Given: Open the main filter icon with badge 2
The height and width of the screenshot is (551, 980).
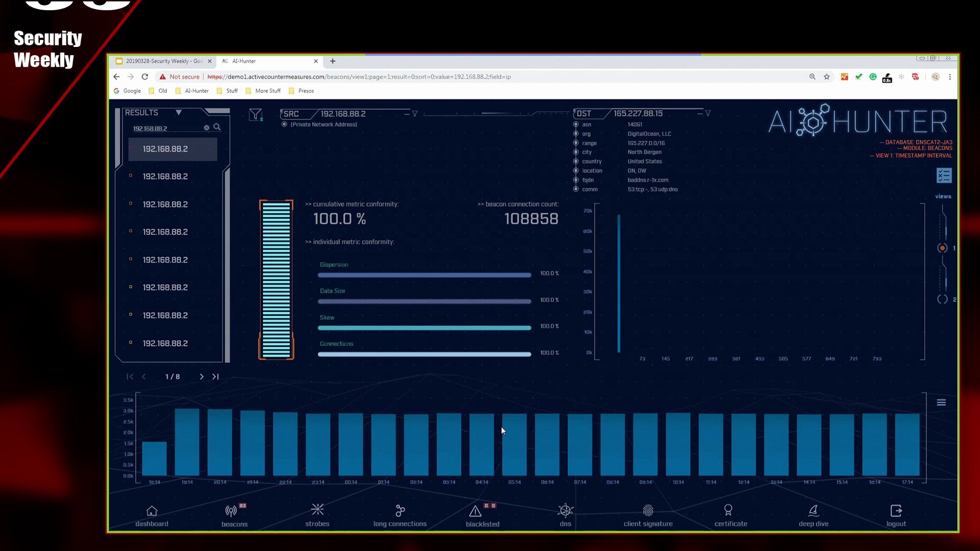Looking at the screenshot, I should (255, 115).
